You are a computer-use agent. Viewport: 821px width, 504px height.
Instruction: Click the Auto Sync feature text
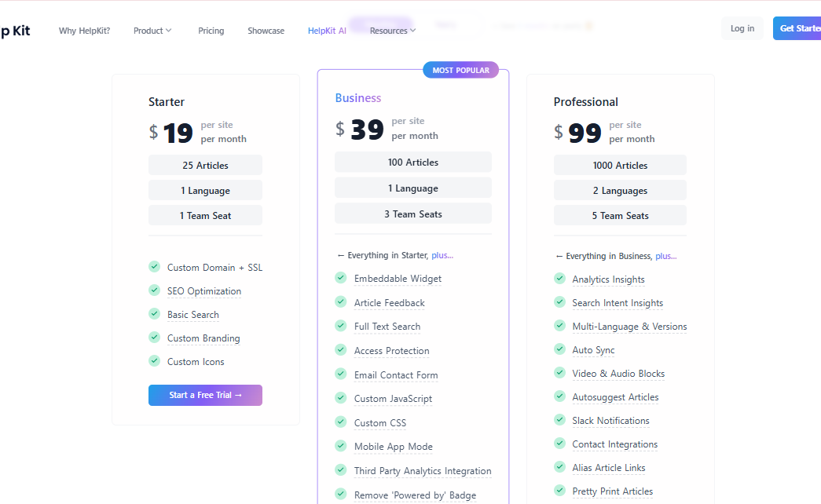[593, 350]
